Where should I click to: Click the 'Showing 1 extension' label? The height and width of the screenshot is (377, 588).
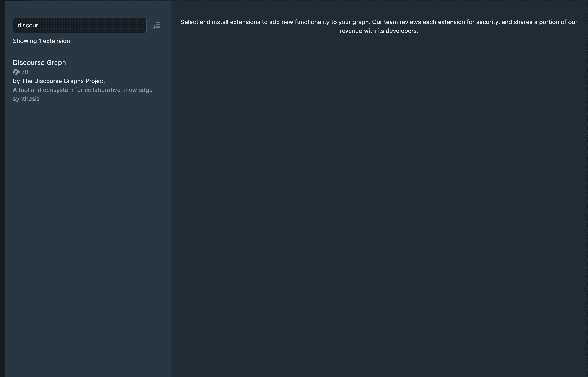41,41
